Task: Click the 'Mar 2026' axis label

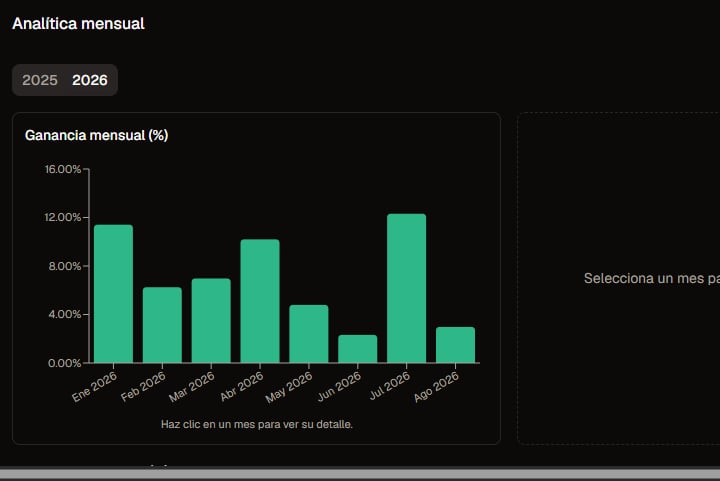Action: pos(192,386)
